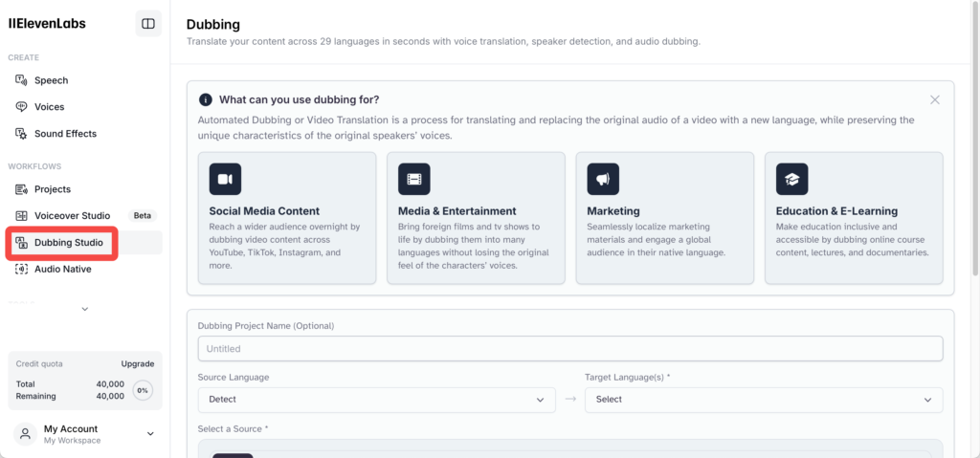This screenshot has width=980, height=458.
Task: Click the Social Media Content video icon
Action: point(225,180)
